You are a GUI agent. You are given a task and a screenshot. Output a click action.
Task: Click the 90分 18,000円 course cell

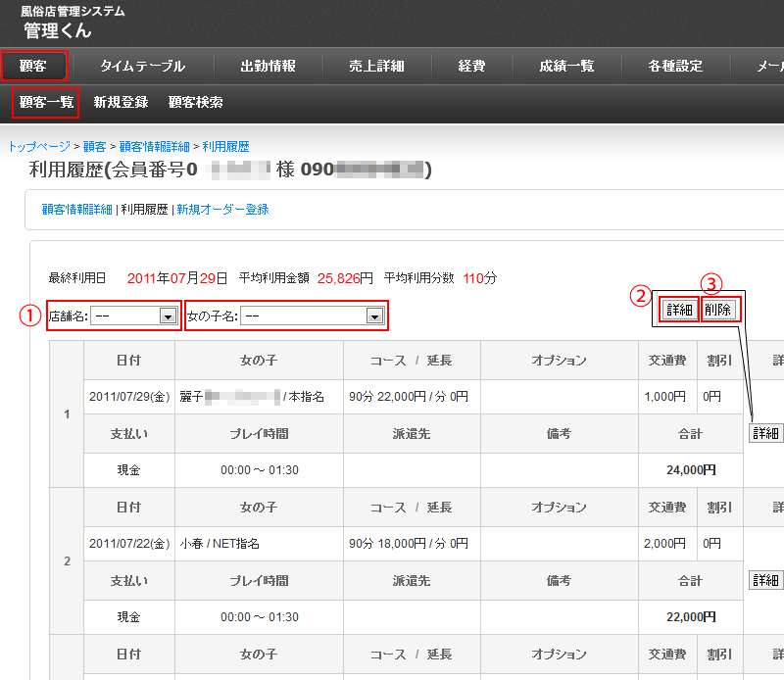[412, 544]
